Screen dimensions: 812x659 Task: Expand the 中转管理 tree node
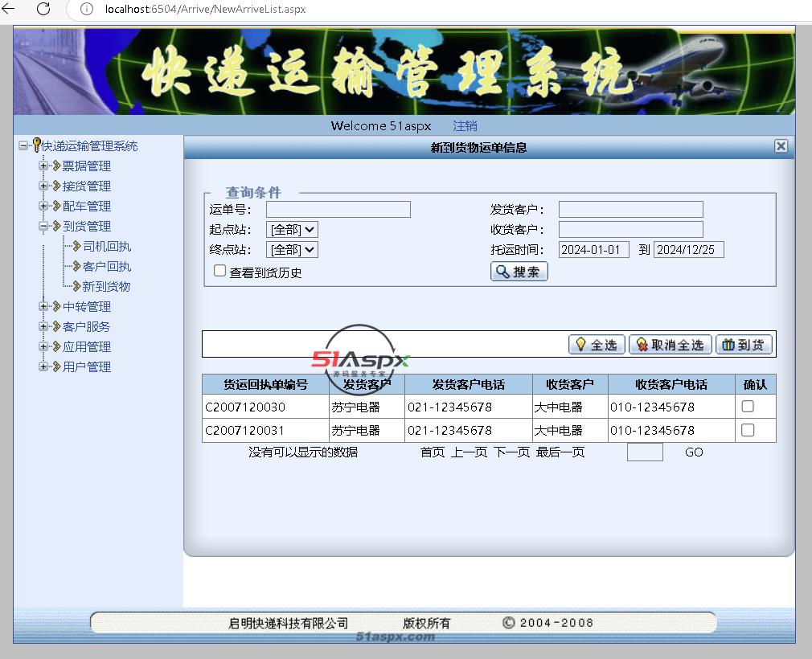(43, 306)
